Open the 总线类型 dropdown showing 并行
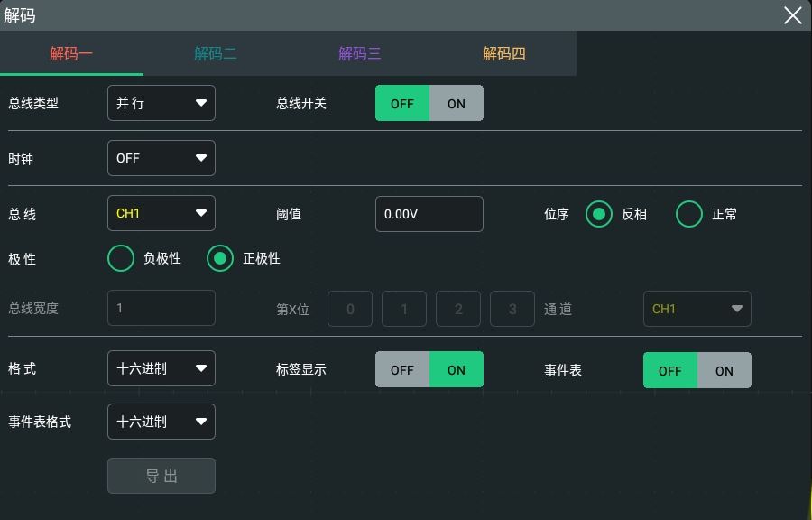Viewport: 812px width, 520px height. click(x=161, y=103)
